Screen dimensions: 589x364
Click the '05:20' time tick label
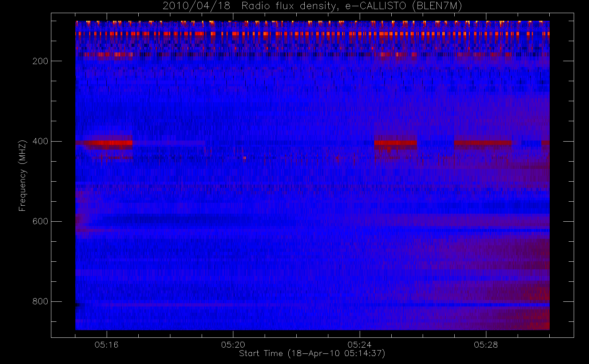tap(233, 345)
